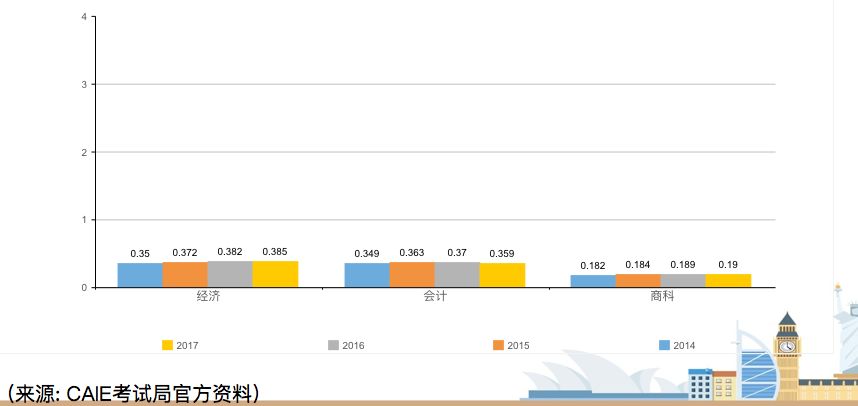Click the Big Ben clock tower illustration
Image resolution: width=858 pixels, height=406 pixels.
(x=787, y=355)
